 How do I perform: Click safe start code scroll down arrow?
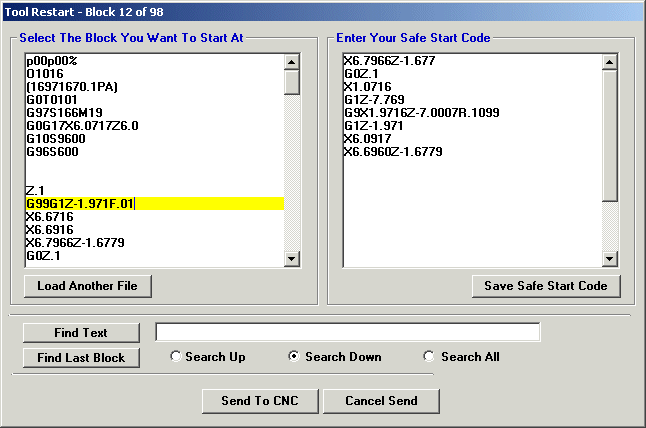pyautogui.click(x=609, y=259)
